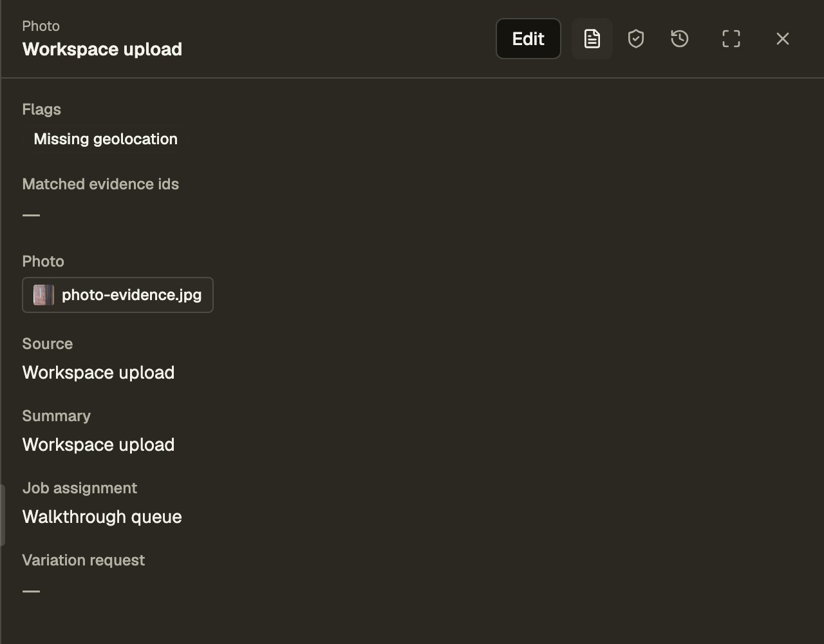This screenshot has width=824, height=644.
Task: Click the Flags field label
Action: click(x=41, y=109)
